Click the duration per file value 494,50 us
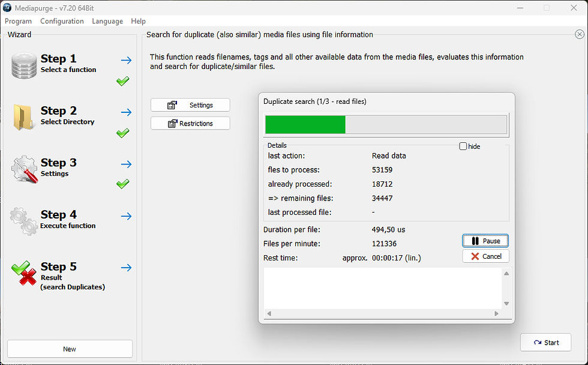The image size is (588, 365). click(389, 229)
